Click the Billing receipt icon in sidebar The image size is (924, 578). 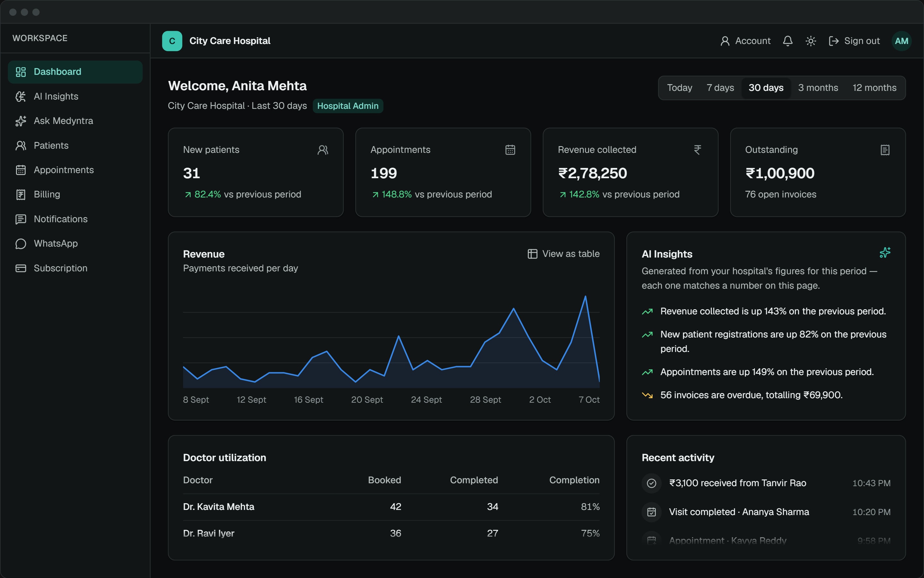click(x=21, y=195)
